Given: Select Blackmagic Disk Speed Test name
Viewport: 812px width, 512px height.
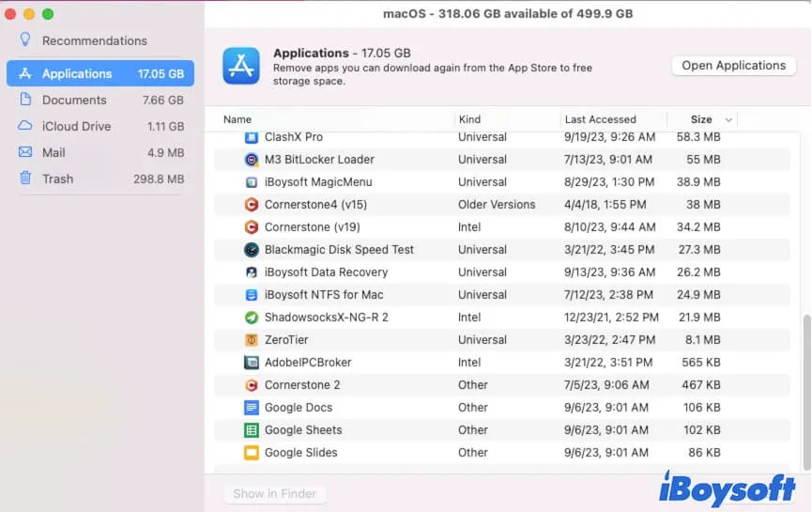Looking at the screenshot, I should coord(339,250).
